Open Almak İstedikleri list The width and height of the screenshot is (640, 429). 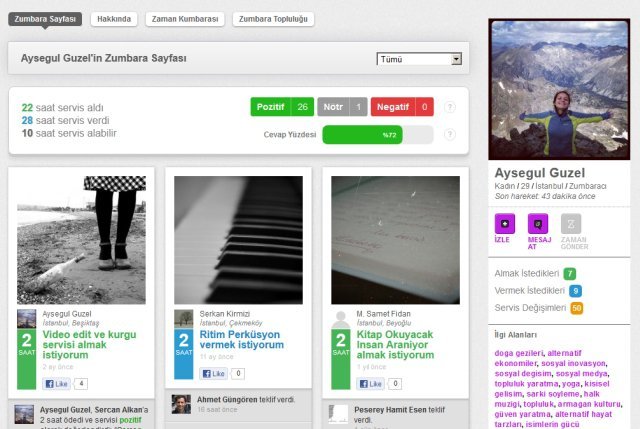tap(527, 273)
